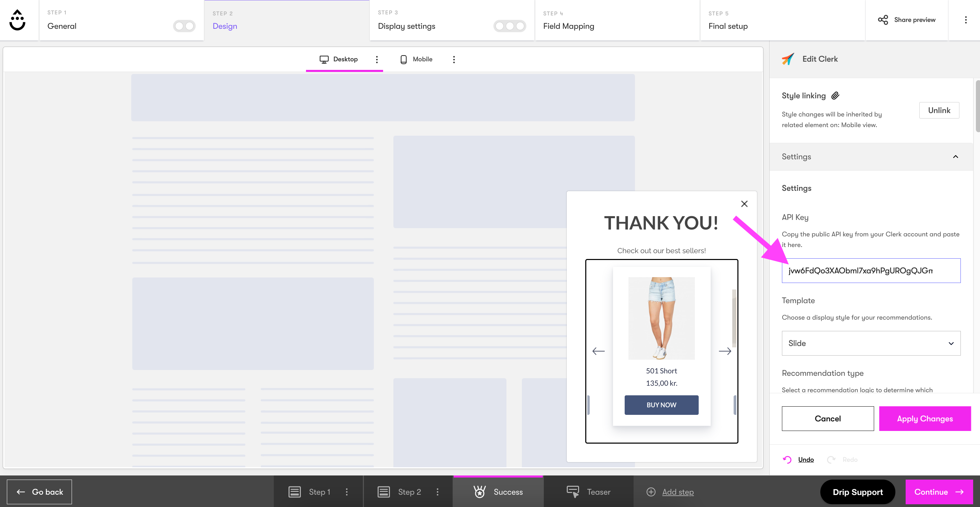Click the Step 1 form icon in bottom bar
980x507 pixels.
(x=294, y=492)
